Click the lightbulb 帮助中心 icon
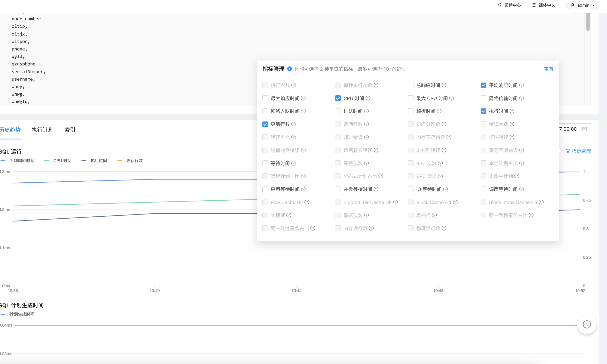The width and height of the screenshot is (607, 364). coord(500,5)
